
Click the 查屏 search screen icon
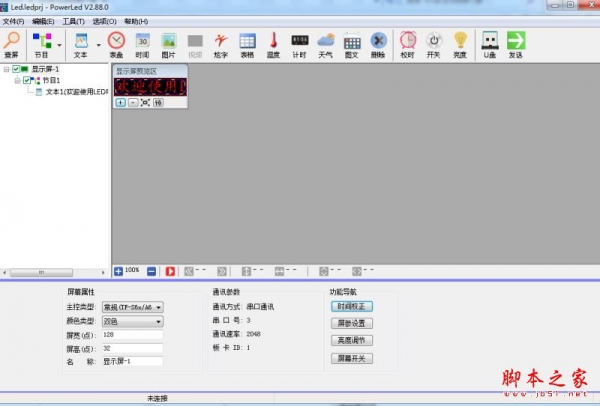pyautogui.click(x=12, y=43)
